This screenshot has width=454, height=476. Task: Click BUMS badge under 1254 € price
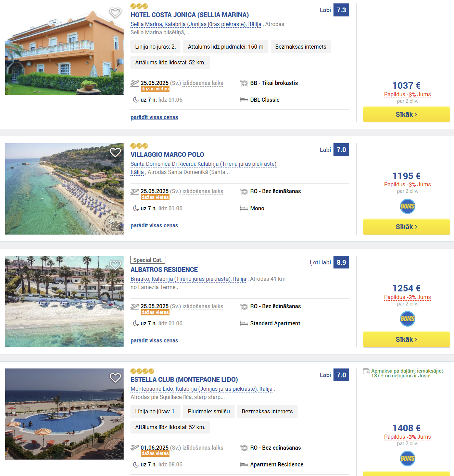pyautogui.click(x=407, y=319)
